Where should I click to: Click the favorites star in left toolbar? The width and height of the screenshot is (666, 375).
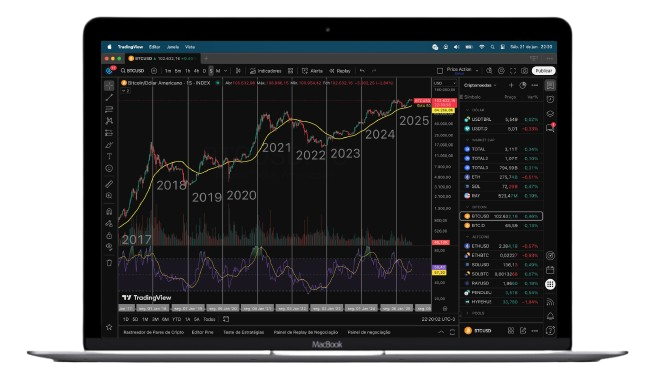[x=109, y=327]
